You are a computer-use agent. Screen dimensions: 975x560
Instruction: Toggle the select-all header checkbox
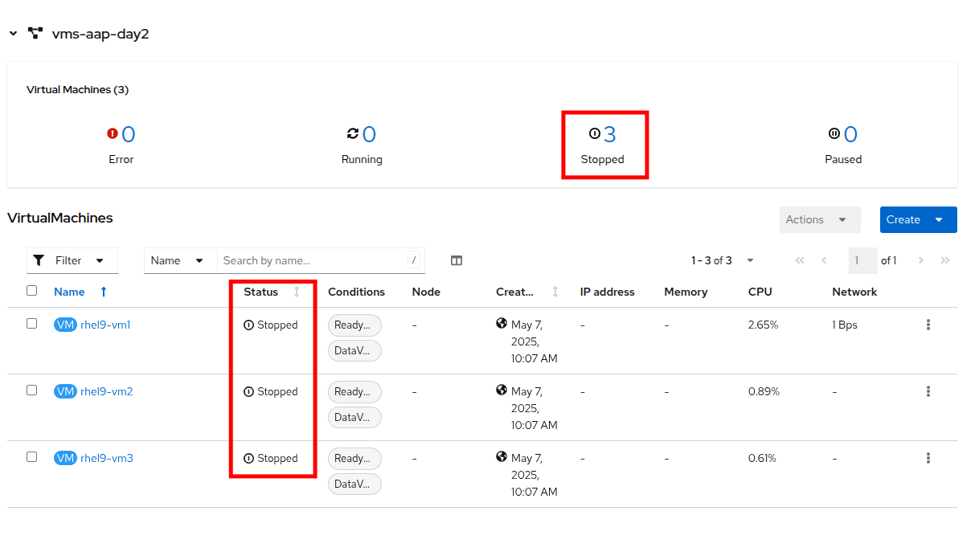32,290
